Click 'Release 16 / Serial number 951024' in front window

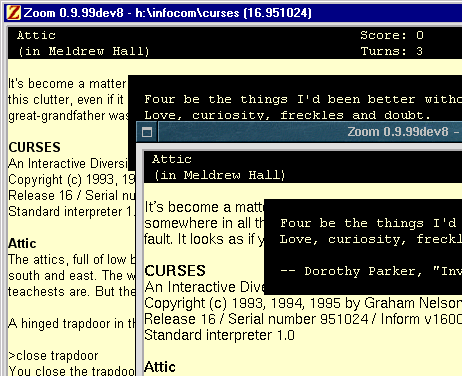point(256,319)
